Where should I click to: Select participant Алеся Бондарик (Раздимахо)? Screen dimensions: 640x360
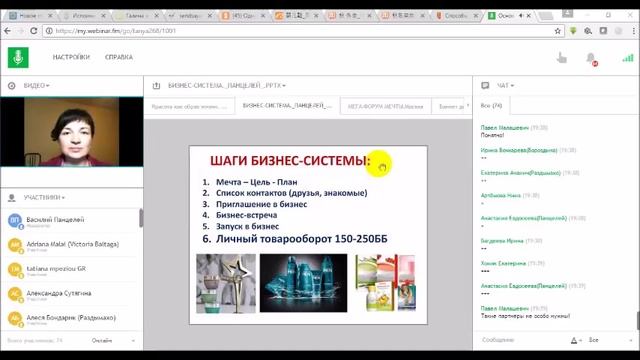[x=70, y=319]
